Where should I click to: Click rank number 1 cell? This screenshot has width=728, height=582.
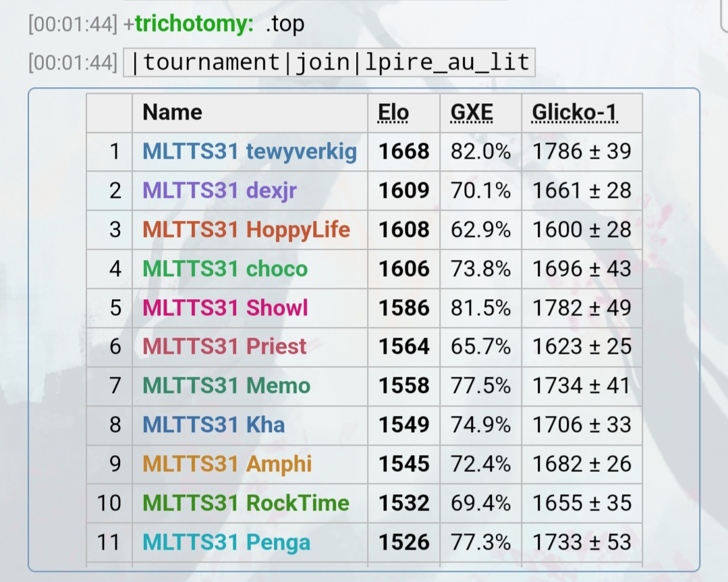pos(109,151)
